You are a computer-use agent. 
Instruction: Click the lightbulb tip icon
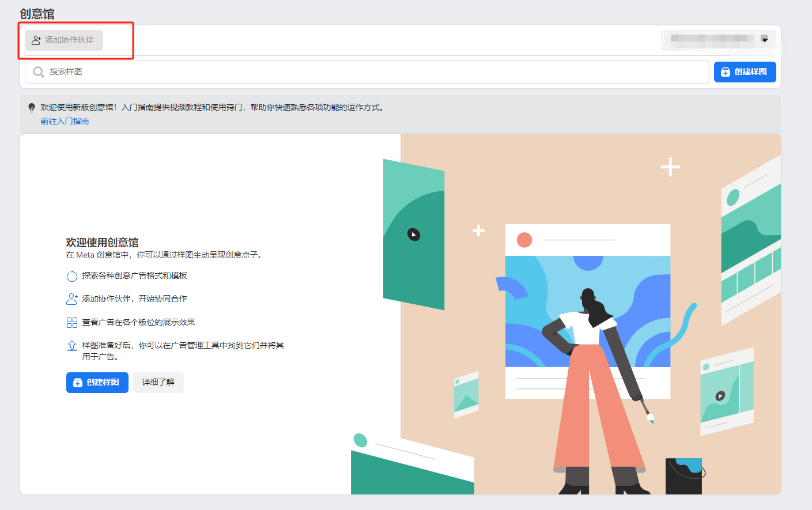(32, 108)
